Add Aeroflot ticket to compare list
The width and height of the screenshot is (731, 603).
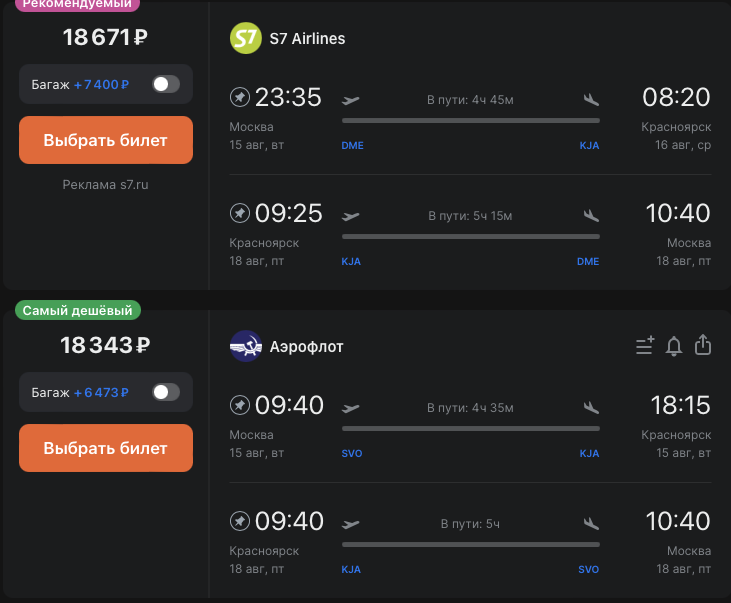645,346
